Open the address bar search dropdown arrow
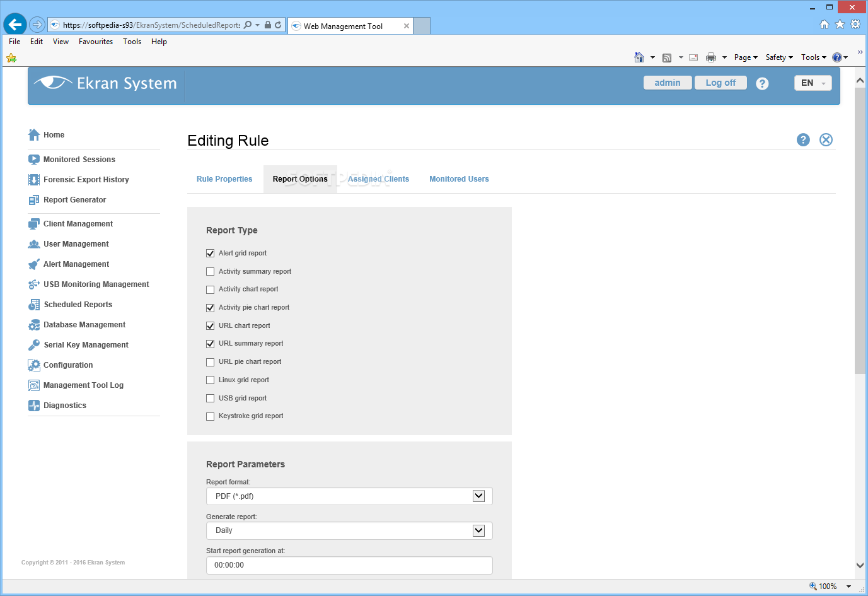 [257, 25]
